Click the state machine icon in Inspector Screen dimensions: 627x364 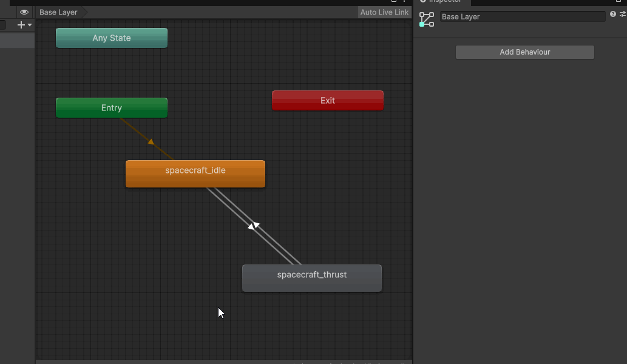click(x=426, y=19)
